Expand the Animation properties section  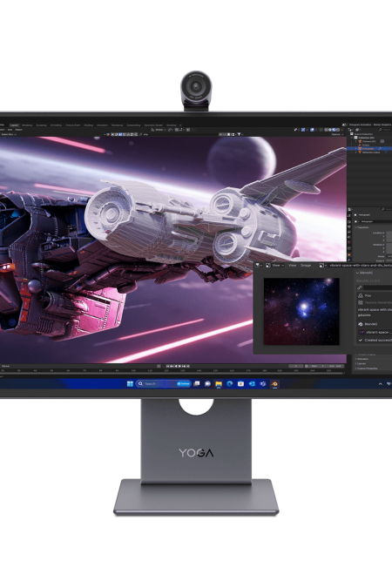click(362, 359)
